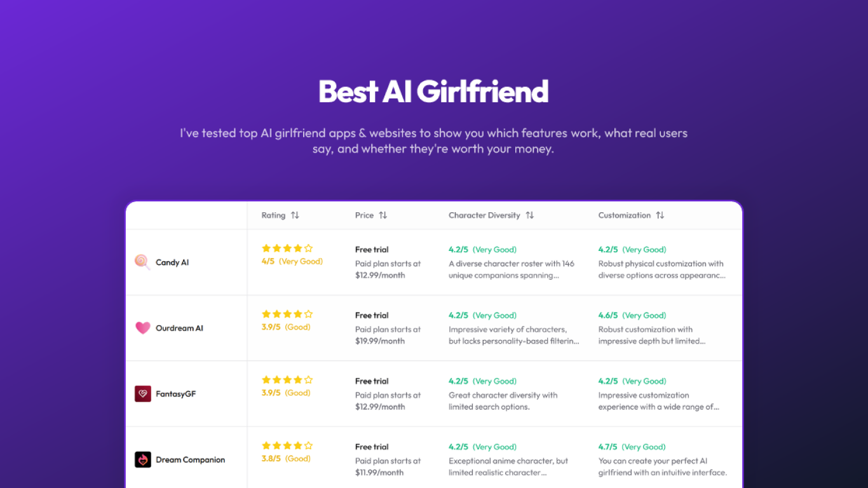Open the FantasyGF name link
Image resolution: width=868 pixels, height=488 pixels.
point(176,394)
